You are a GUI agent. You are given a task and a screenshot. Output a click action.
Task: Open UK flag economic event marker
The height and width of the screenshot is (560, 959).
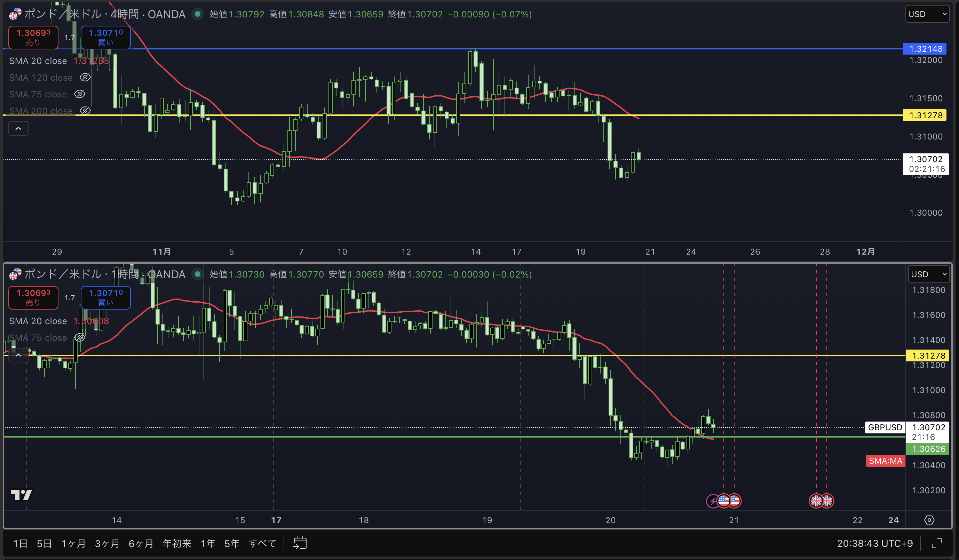pyautogui.click(x=816, y=501)
